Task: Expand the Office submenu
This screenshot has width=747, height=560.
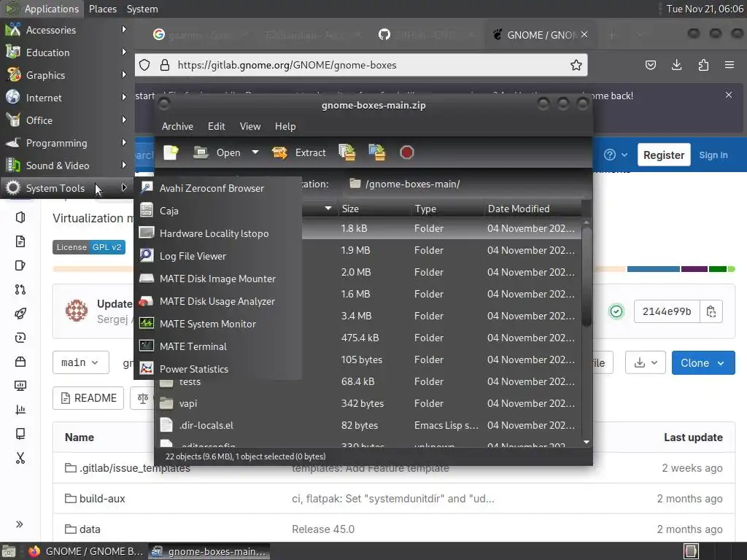Action: (66, 120)
